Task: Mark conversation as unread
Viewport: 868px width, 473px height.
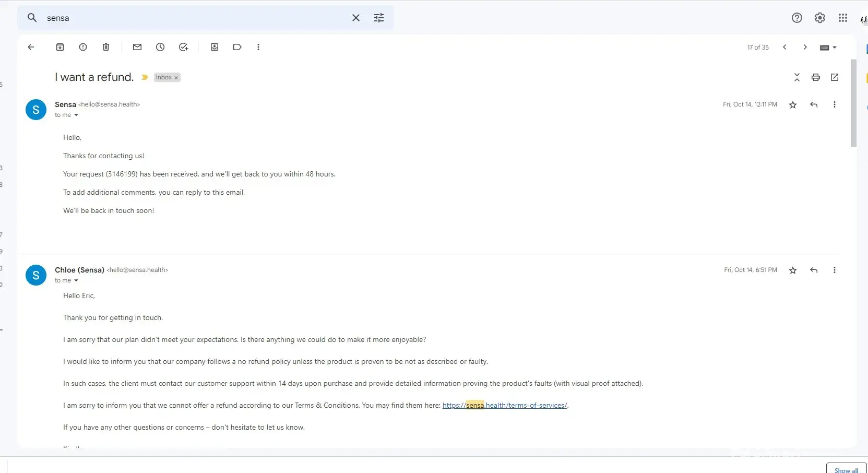Action: (x=137, y=47)
